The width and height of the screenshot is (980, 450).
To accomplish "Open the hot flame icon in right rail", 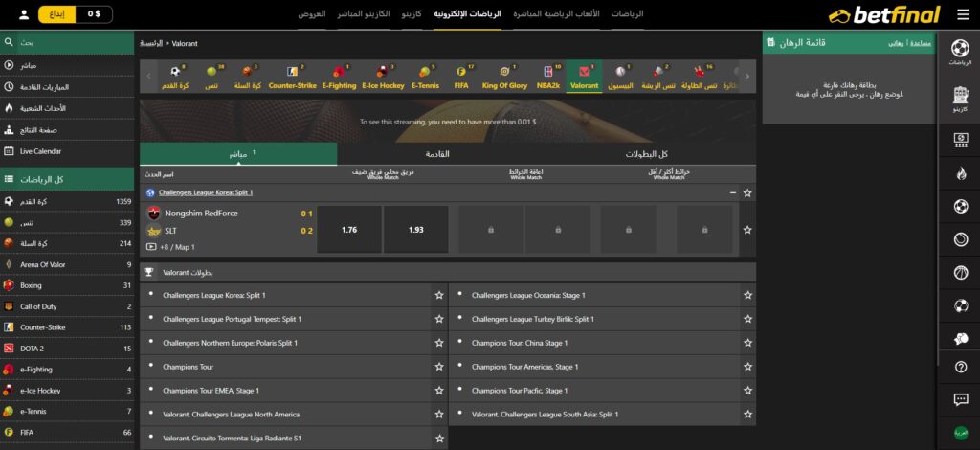I will [961, 173].
